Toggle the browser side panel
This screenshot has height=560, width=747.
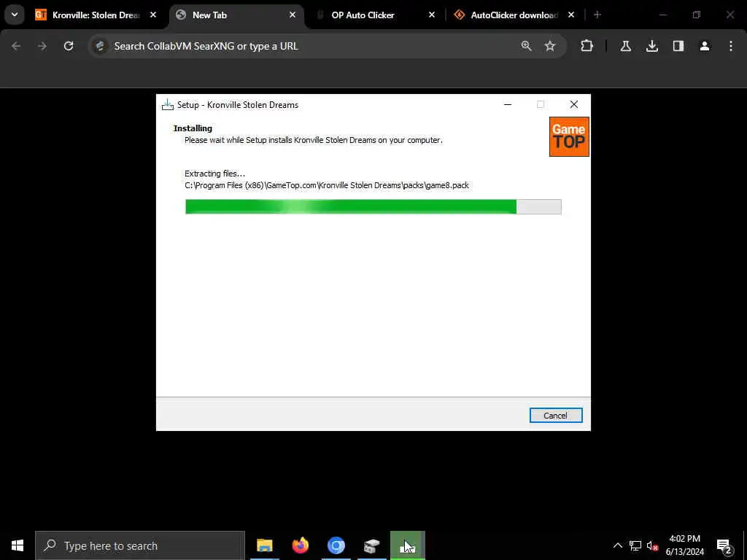[678, 46]
